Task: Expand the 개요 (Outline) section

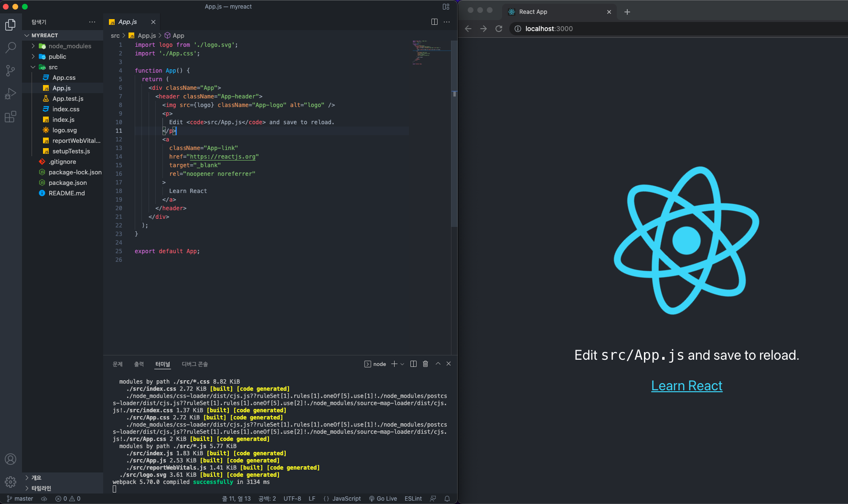Action: 63,478
